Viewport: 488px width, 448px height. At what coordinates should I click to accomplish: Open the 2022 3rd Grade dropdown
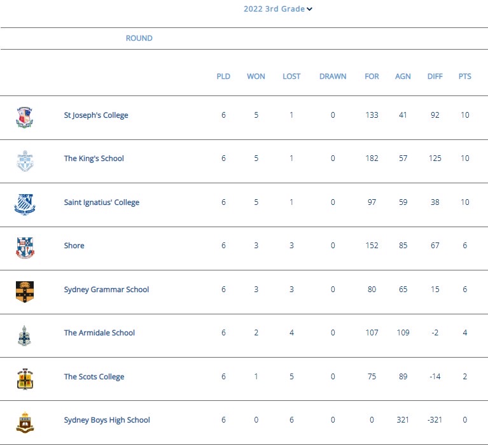pyautogui.click(x=277, y=9)
